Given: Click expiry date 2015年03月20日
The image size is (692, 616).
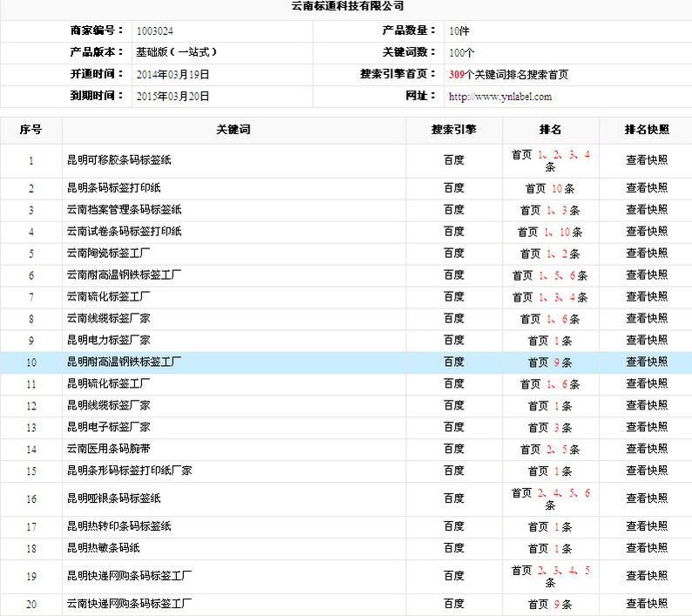Looking at the screenshot, I should (173, 96).
